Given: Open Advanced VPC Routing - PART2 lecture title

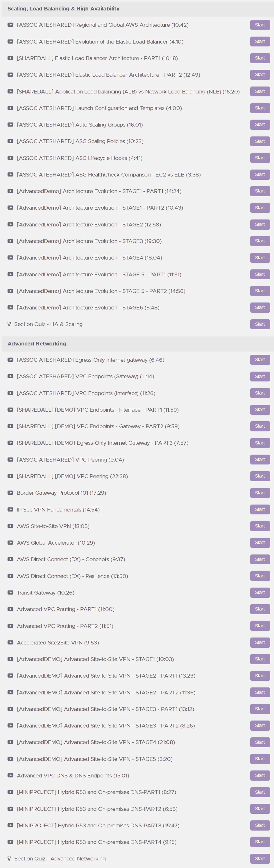Looking at the screenshot, I should (65, 626).
